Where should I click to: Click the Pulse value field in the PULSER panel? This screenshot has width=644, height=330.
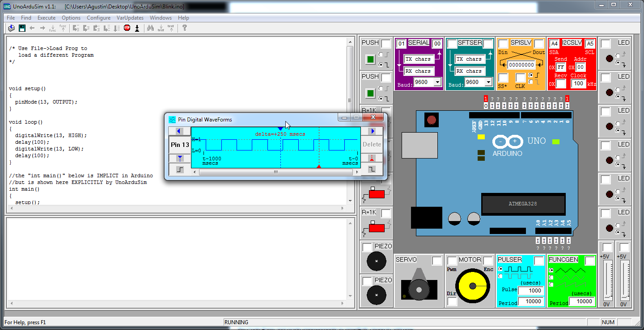(530, 291)
